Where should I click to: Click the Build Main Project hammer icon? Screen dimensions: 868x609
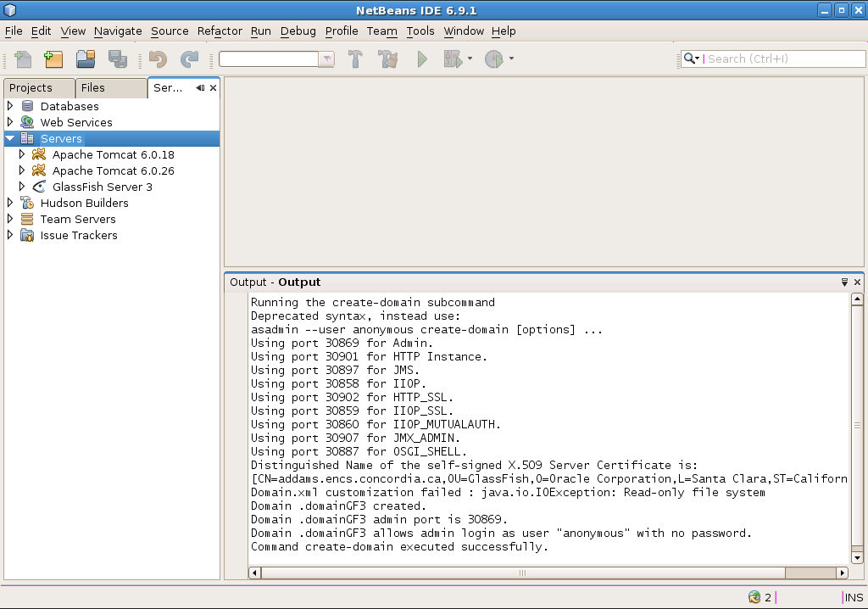pos(356,59)
